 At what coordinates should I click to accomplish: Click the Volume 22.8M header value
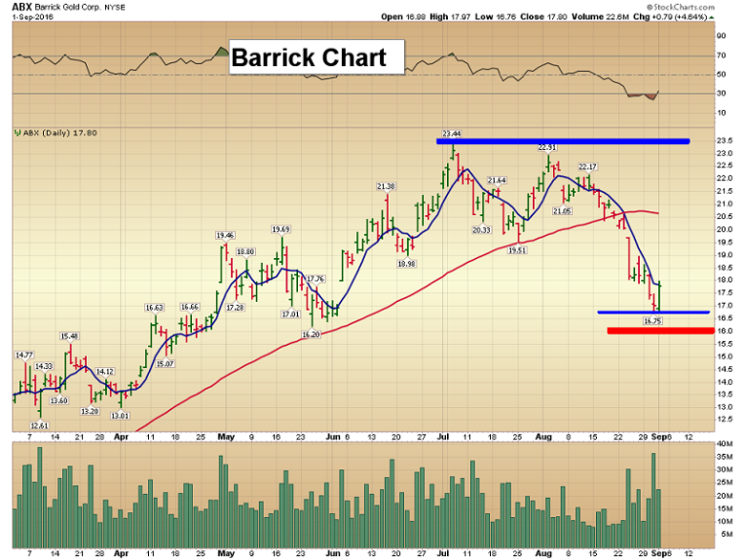click(601, 18)
